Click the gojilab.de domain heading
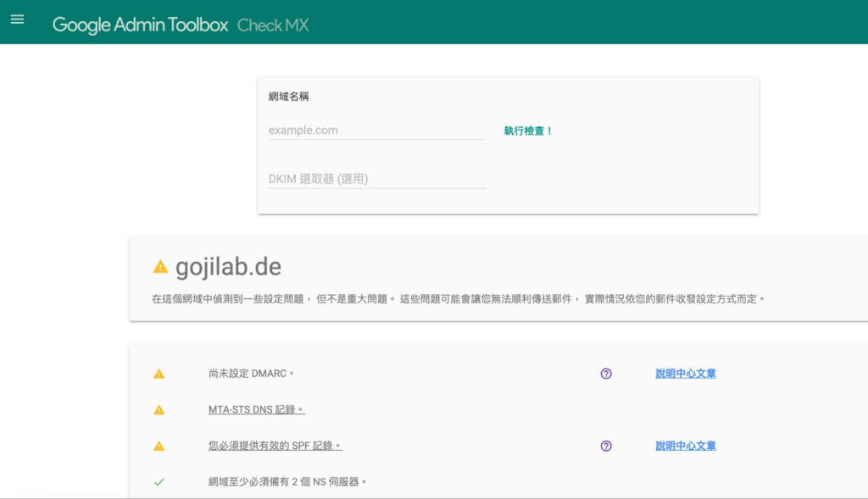The height and width of the screenshot is (499, 868). pyautogui.click(x=228, y=267)
